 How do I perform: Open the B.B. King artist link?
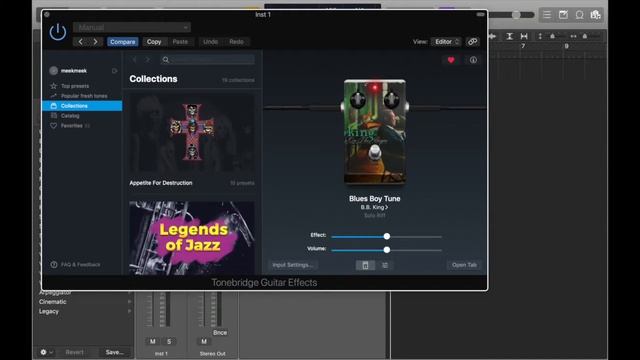coord(374,207)
